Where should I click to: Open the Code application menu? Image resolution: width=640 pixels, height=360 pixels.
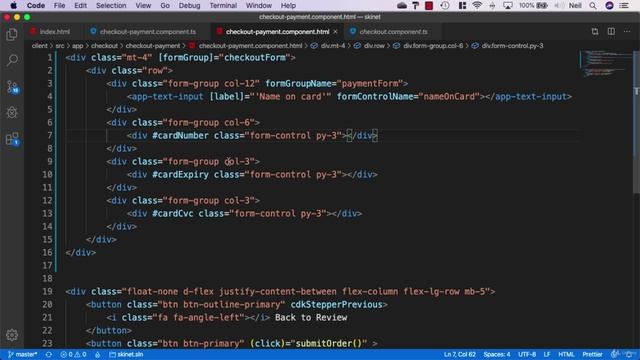click(x=36, y=5)
